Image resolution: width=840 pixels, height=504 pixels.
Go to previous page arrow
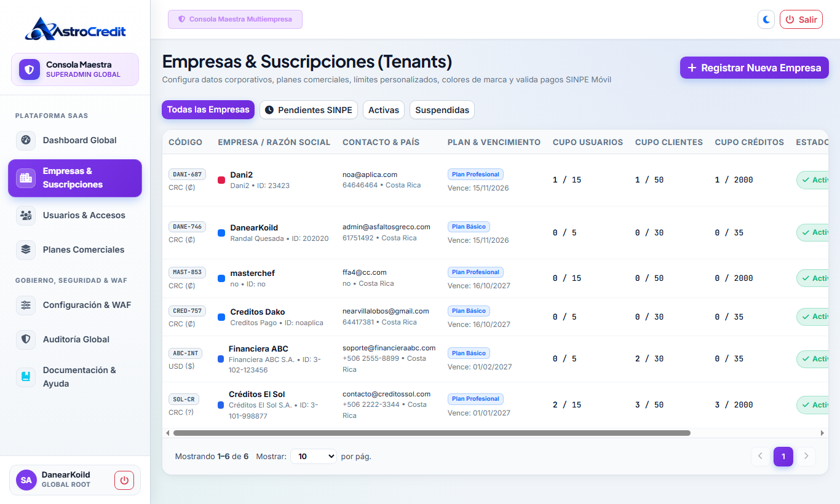click(x=760, y=457)
